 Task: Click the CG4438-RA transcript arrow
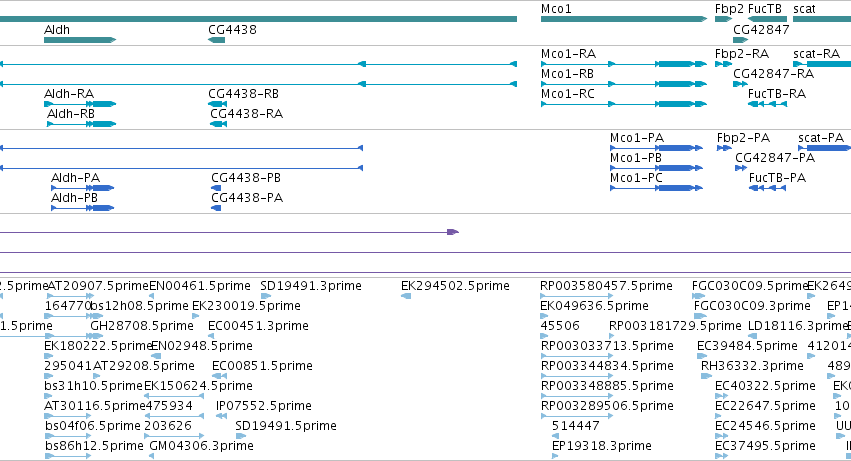pyautogui.click(x=219, y=124)
